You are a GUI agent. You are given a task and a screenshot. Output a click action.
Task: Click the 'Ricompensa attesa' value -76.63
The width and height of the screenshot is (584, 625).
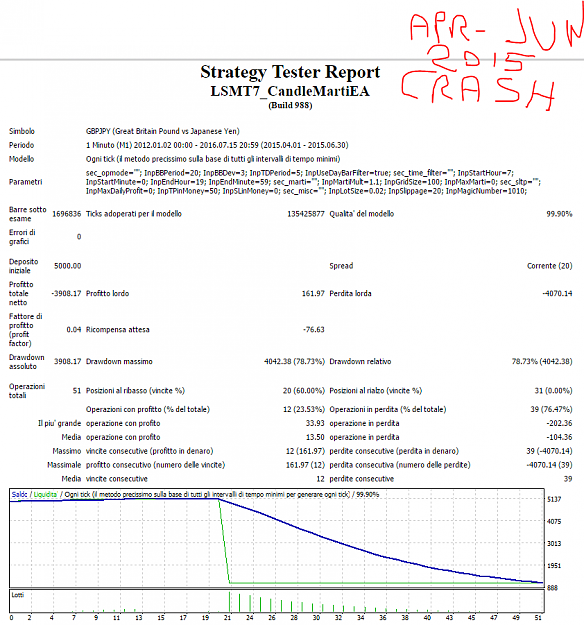314,330
